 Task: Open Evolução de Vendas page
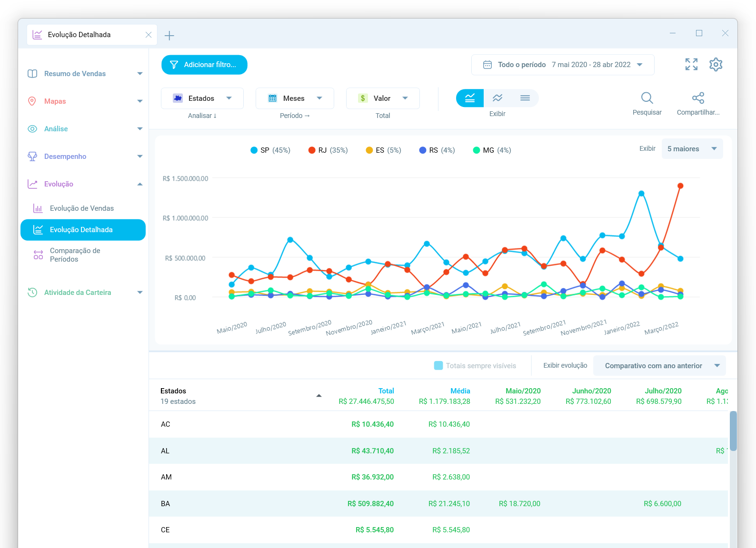[82, 208]
